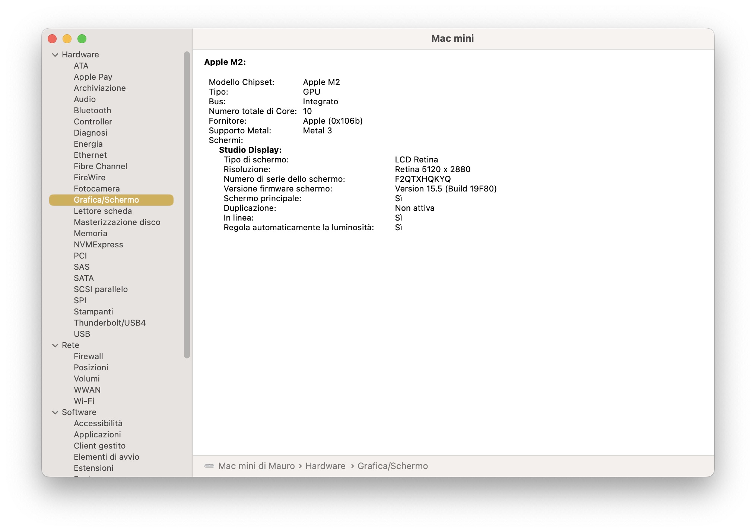Show the Wi-Fi network information
756x532 pixels.
(x=84, y=401)
